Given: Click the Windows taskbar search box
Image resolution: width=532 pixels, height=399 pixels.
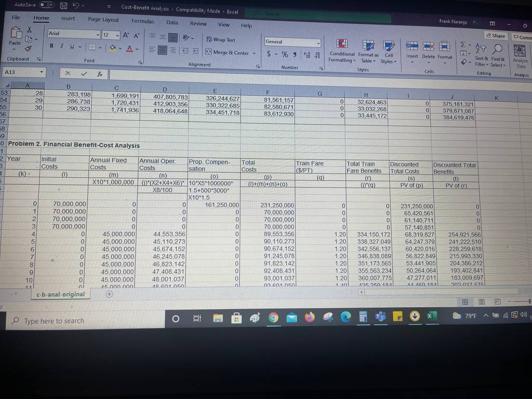Looking at the screenshot, I should (x=85, y=321).
